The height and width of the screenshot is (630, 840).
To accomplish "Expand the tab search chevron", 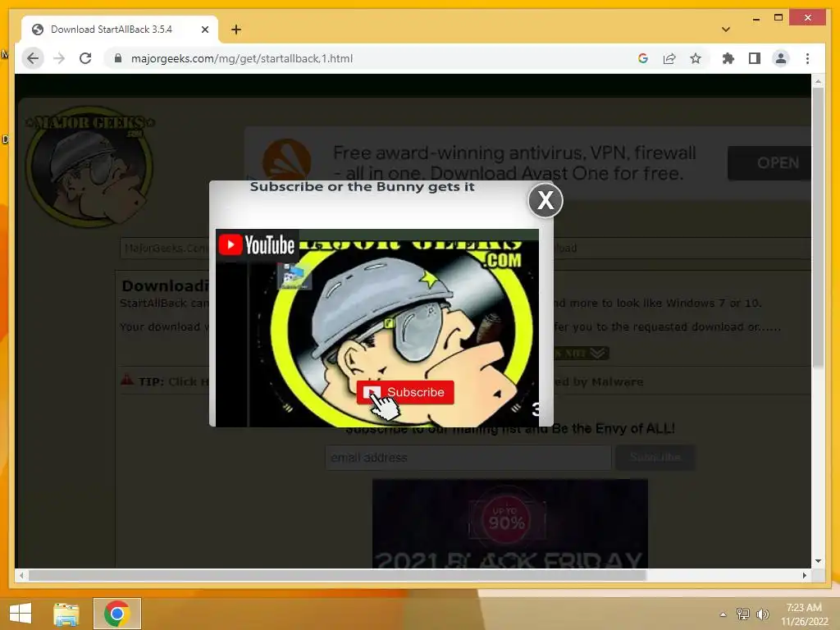I will click(x=725, y=30).
